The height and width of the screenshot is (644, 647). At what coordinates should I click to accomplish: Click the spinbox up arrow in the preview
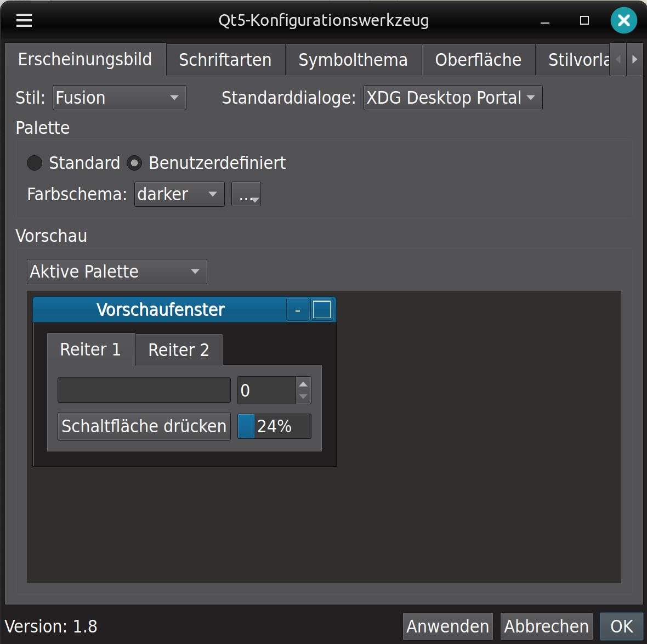(303, 383)
